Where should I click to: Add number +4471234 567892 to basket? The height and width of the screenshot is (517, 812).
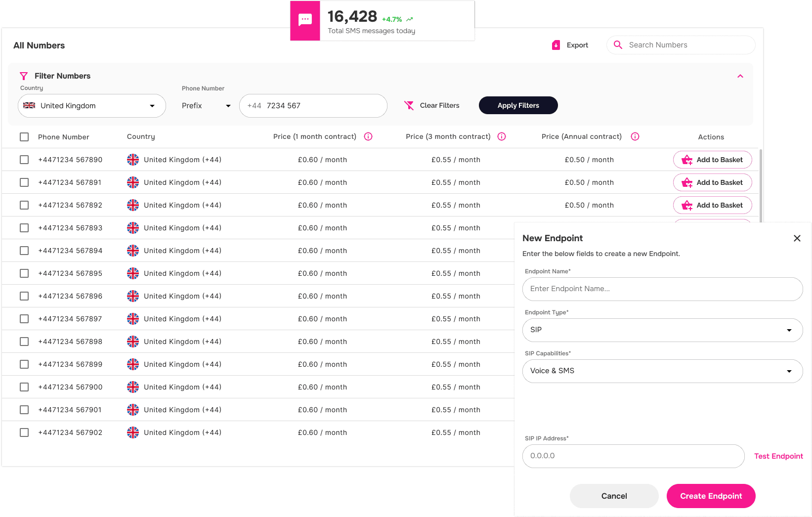713,205
